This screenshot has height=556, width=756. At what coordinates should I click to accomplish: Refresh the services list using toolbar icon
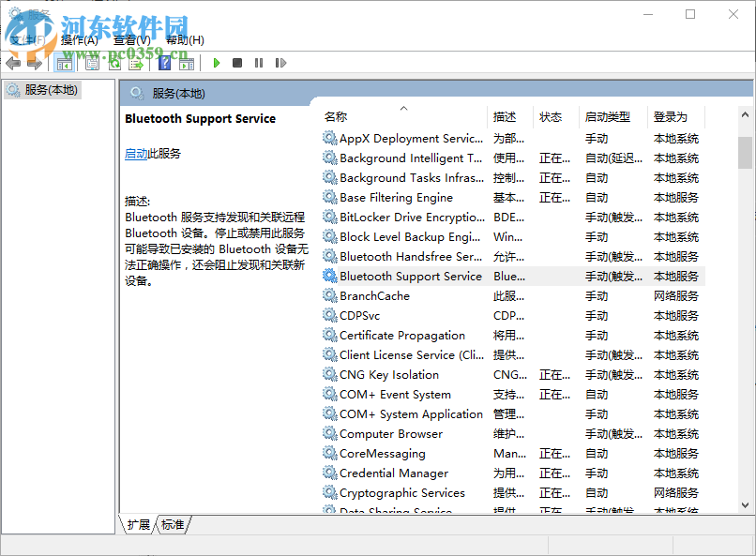pos(114,62)
